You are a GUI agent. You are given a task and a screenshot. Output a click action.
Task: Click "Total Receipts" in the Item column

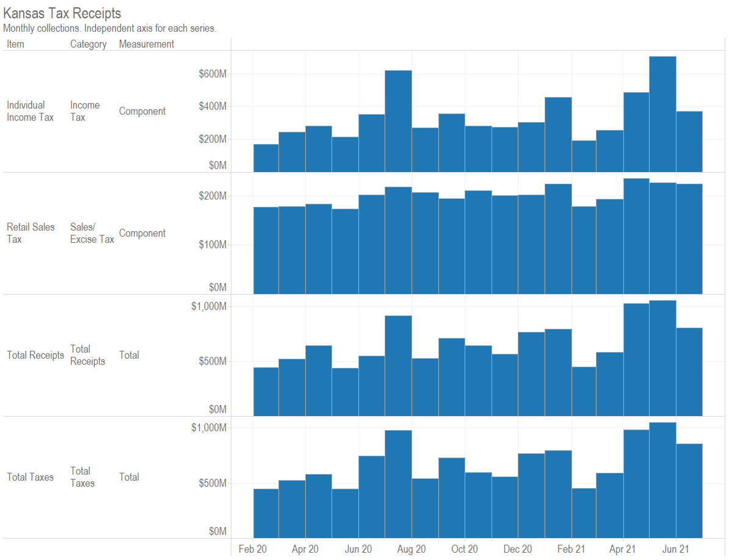pos(35,355)
